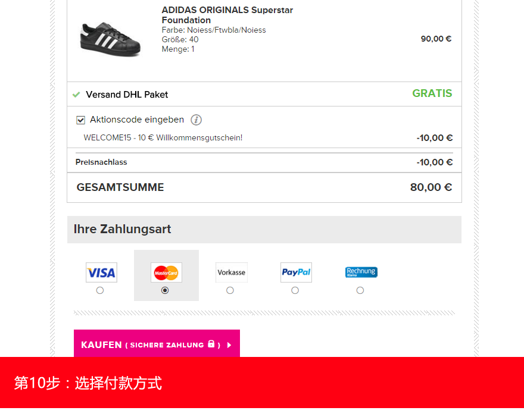Click the Klarna Rechnung logo
The image size is (524, 420).
click(361, 272)
